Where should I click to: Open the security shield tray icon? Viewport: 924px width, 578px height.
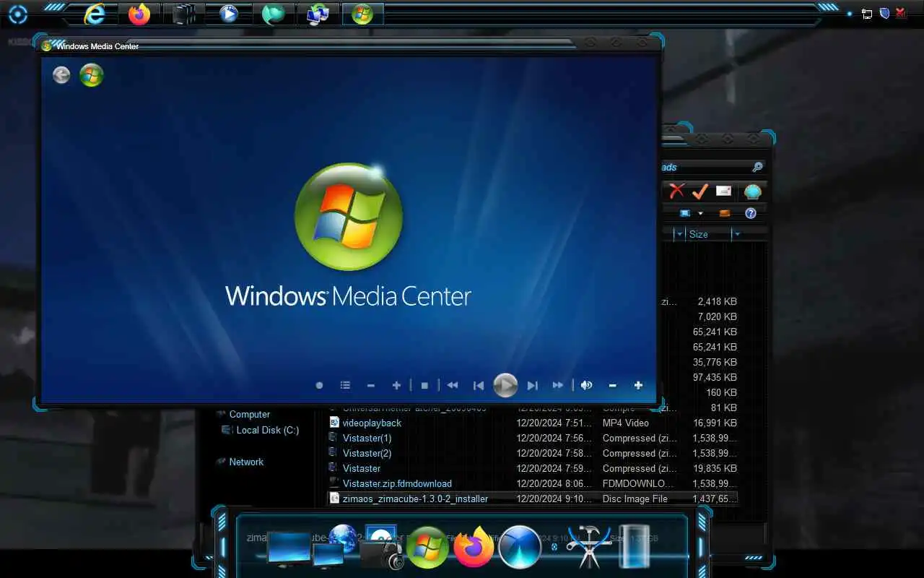click(884, 13)
